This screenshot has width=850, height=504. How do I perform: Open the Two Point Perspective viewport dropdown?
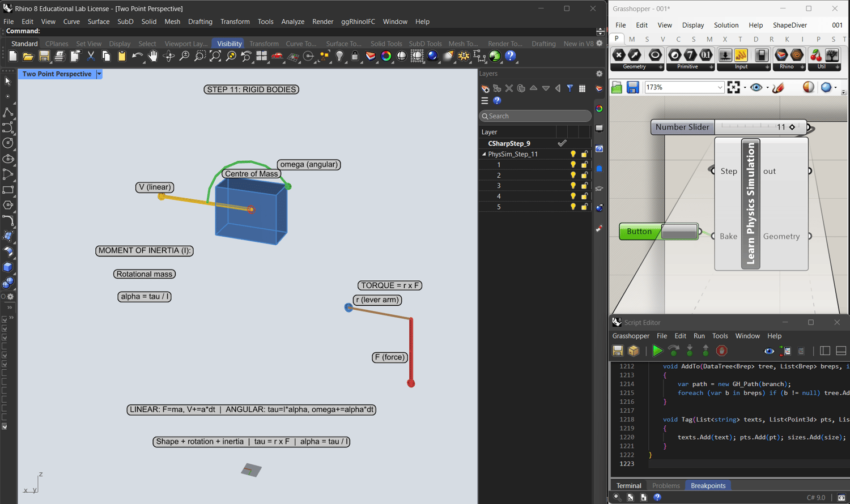(x=99, y=74)
